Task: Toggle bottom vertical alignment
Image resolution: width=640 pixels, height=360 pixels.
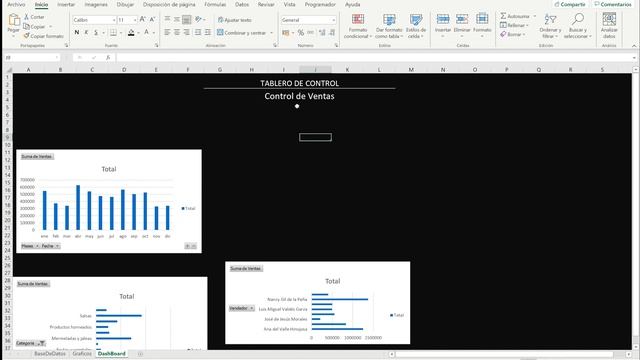Action: tap(187, 19)
